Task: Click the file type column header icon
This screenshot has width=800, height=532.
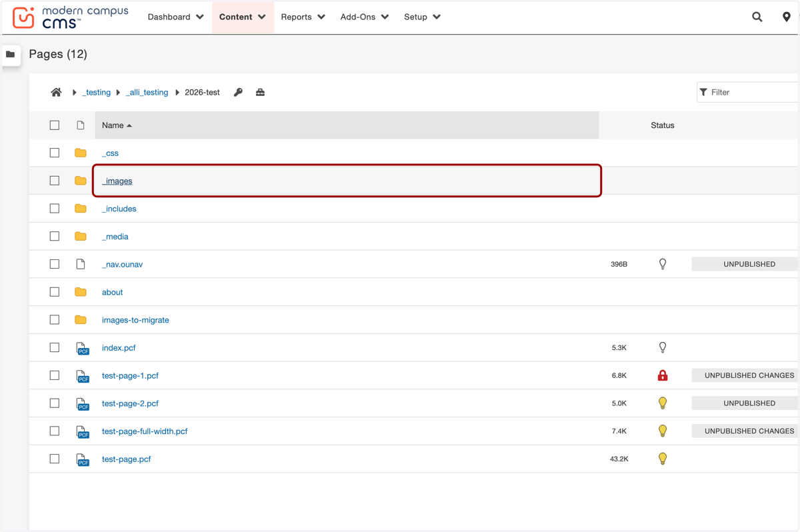Action: pyautogui.click(x=81, y=125)
